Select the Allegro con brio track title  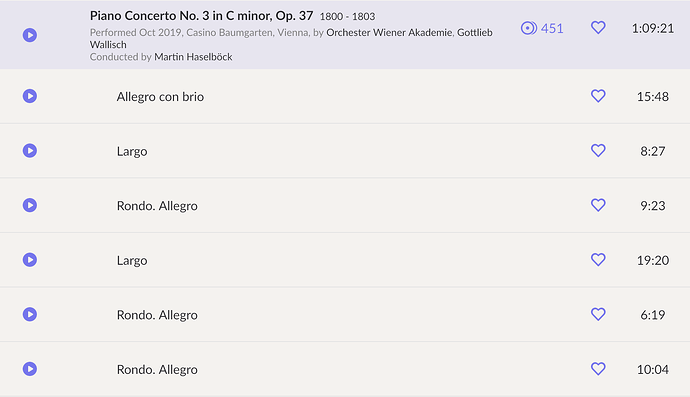coord(160,96)
